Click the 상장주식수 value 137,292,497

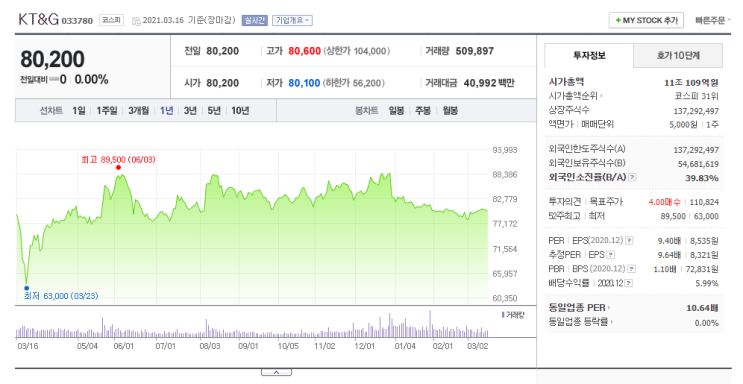click(696, 111)
